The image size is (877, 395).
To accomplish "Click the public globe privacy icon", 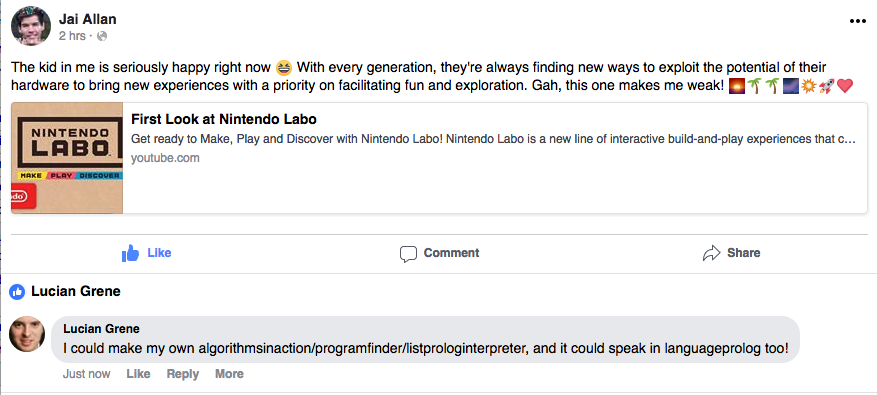I will 102,36.
